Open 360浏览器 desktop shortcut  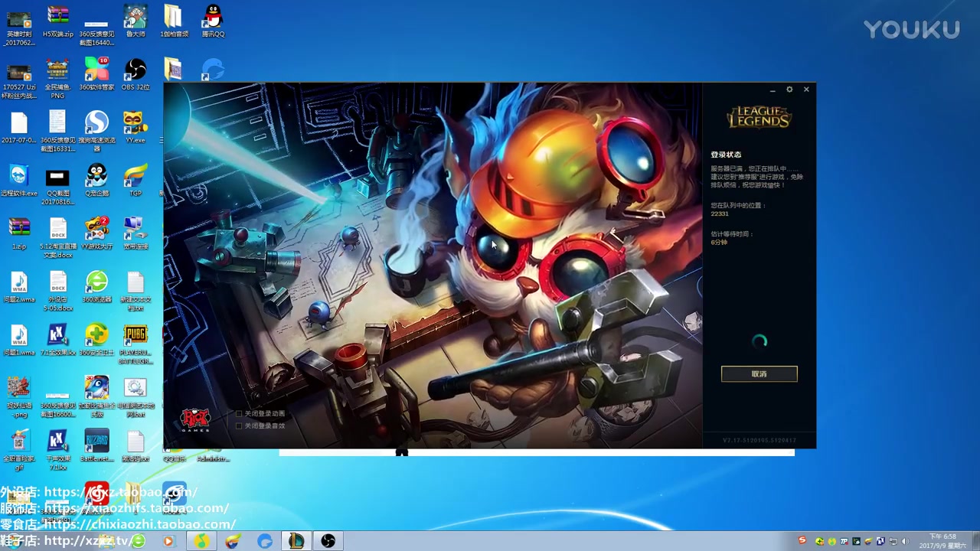click(96, 287)
